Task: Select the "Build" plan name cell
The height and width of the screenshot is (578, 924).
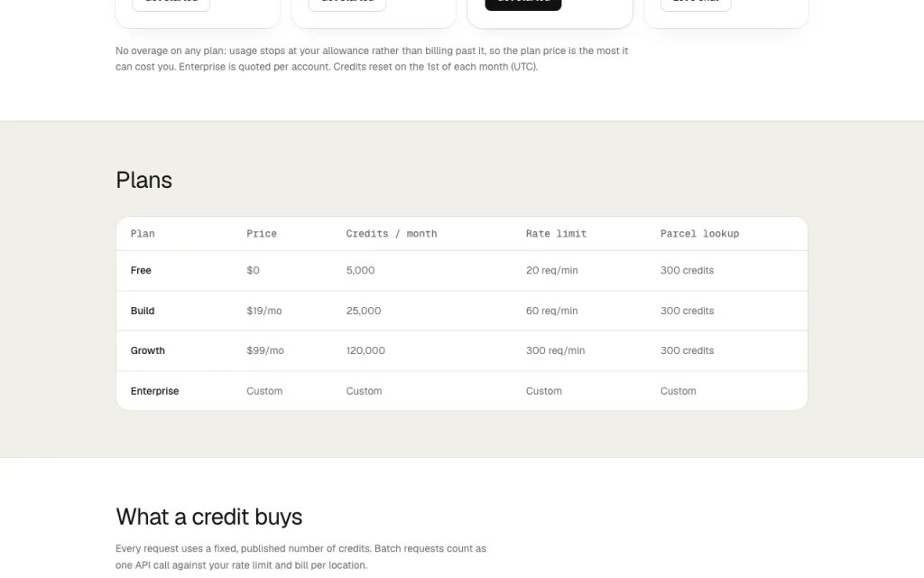Action: [142, 311]
